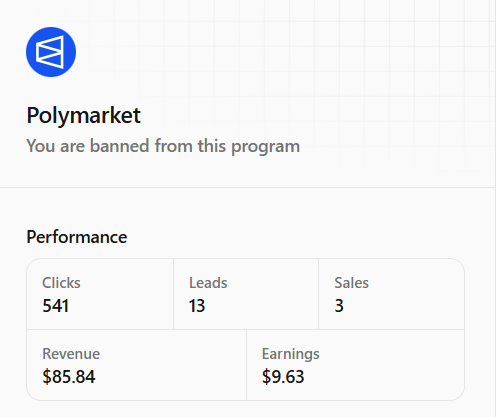
Task: Open the Sales stat label
Action: (352, 283)
